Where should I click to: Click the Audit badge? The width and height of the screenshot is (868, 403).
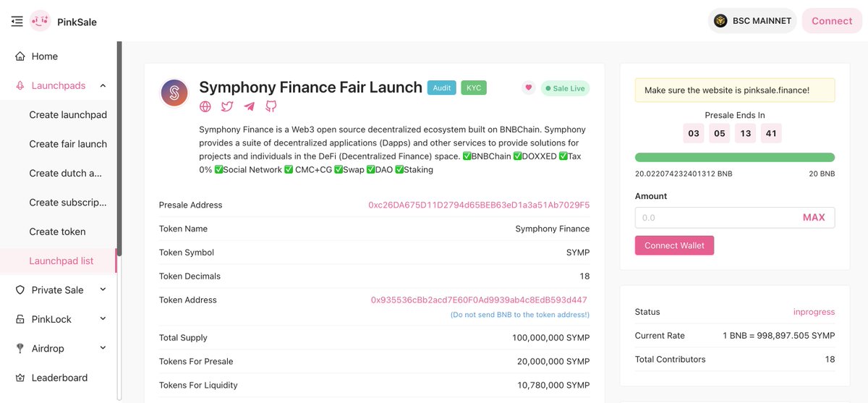pos(441,88)
